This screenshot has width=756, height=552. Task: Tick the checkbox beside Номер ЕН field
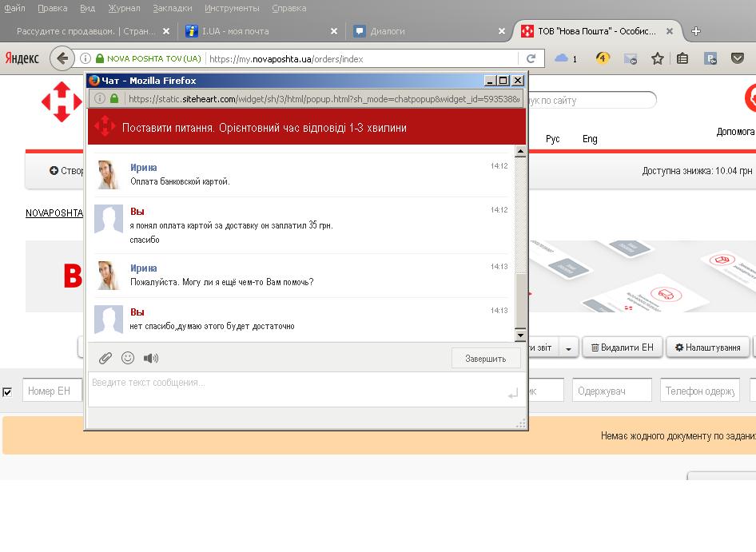pyautogui.click(x=7, y=391)
